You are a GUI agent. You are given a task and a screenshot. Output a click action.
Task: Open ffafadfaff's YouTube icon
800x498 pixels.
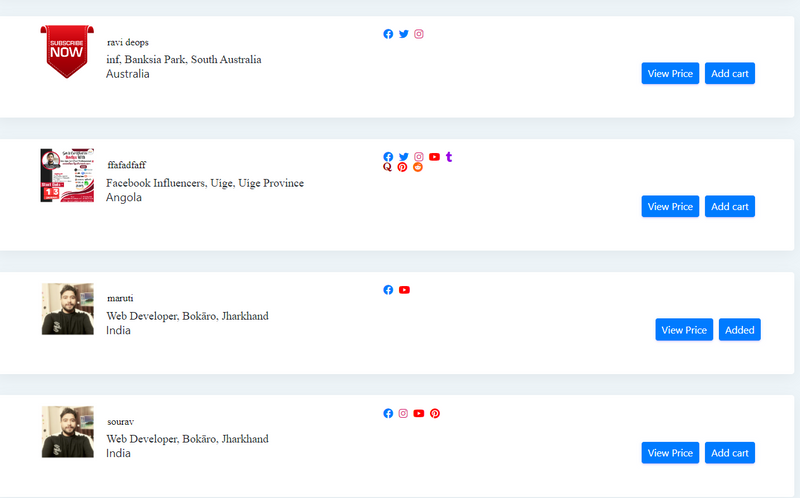point(434,157)
